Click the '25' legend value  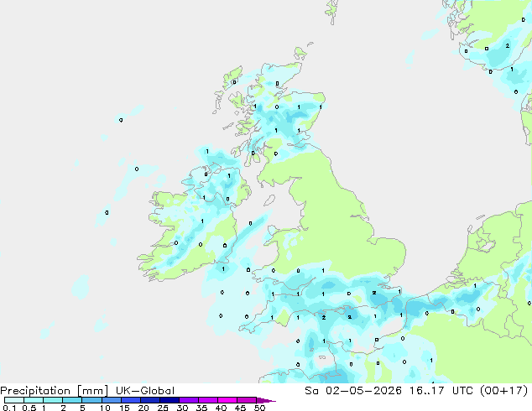point(163,408)
